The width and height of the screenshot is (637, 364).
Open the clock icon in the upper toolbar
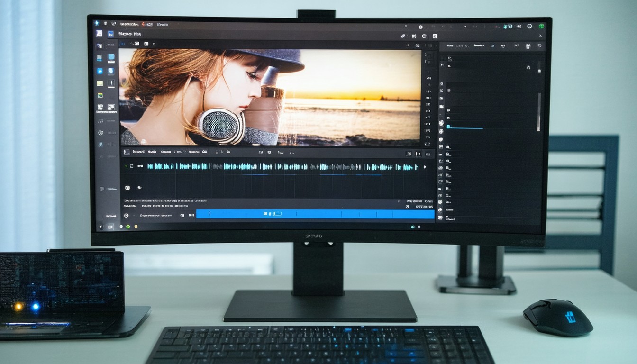pyautogui.click(x=424, y=36)
